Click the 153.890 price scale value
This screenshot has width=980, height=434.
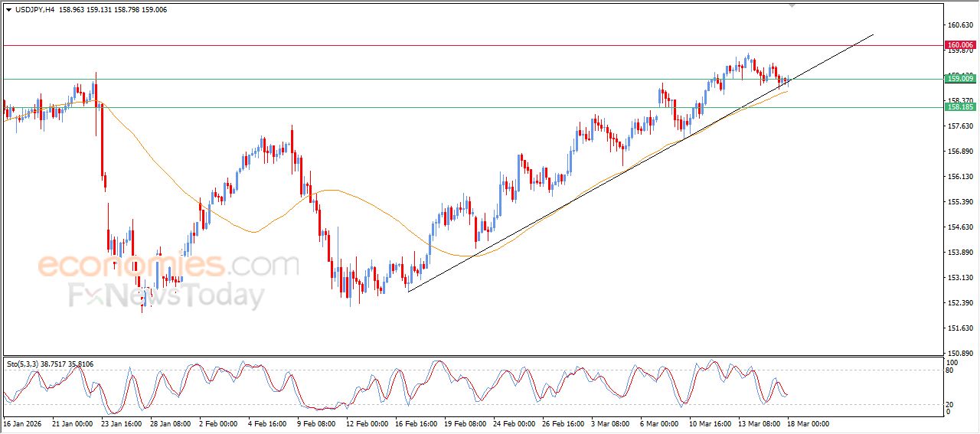pyautogui.click(x=960, y=253)
